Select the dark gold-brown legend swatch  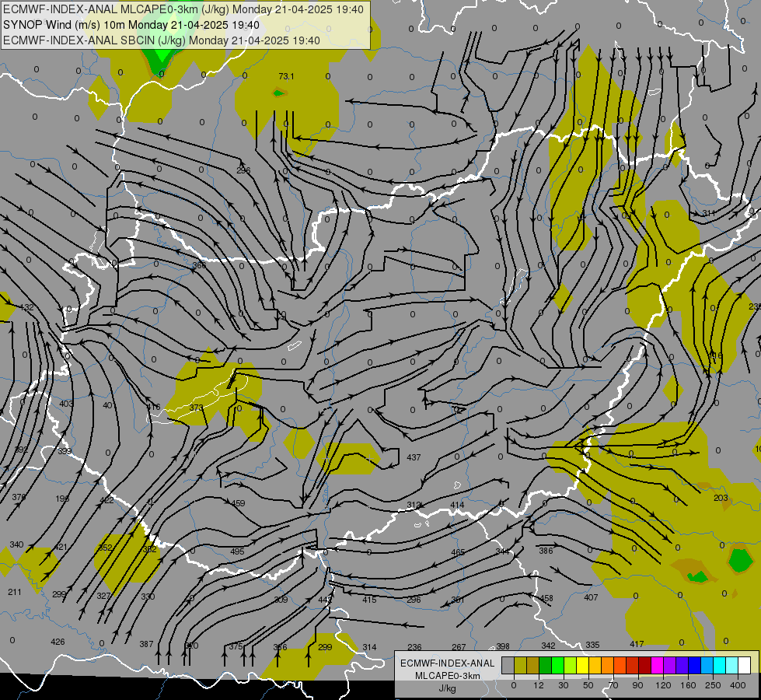pyautogui.click(x=533, y=666)
